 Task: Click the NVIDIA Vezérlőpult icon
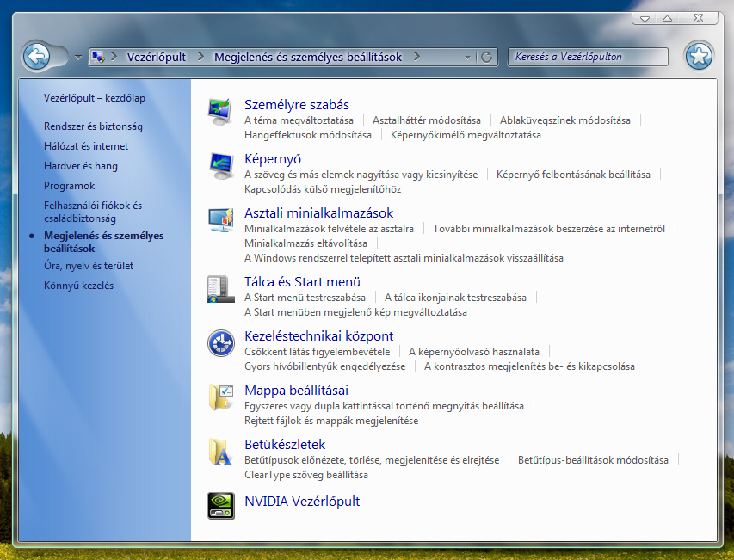(x=221, y=506)
